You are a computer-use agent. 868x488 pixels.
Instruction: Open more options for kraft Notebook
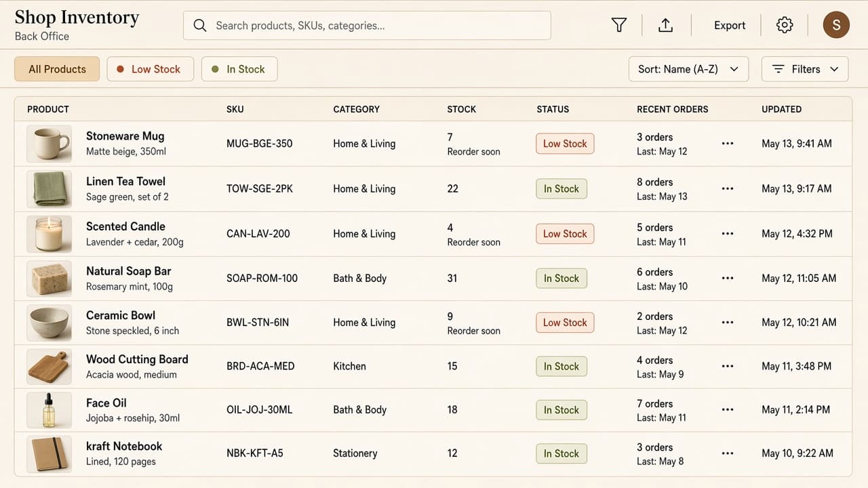(728, 453)
